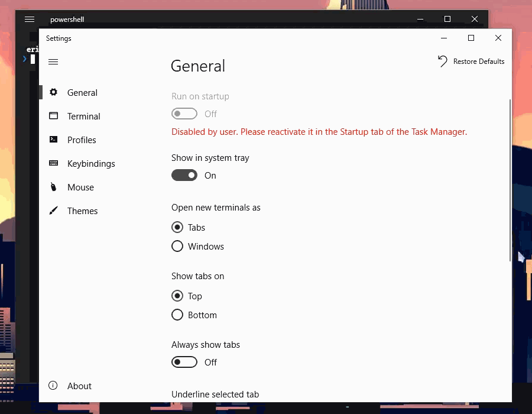This screenshot has height=414, width=532.
Task: Click the powershell terminal cursor block
Action: coord(33,59)
